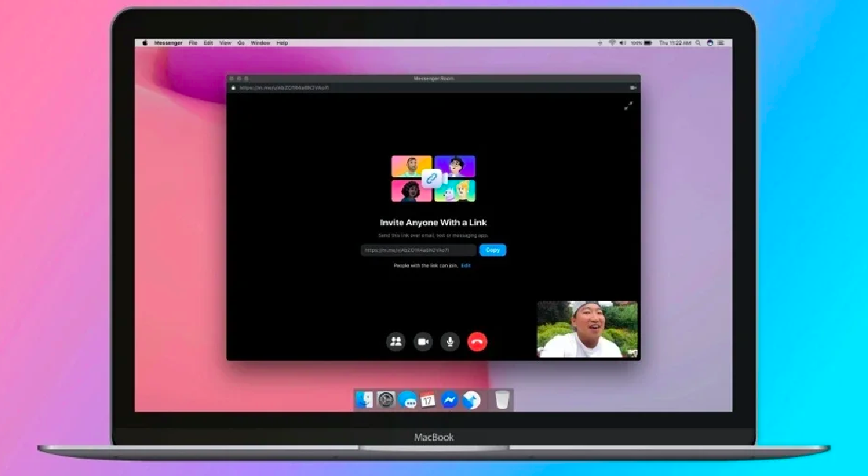Open Calendar from the dock
868x476 pixels.
428,400
